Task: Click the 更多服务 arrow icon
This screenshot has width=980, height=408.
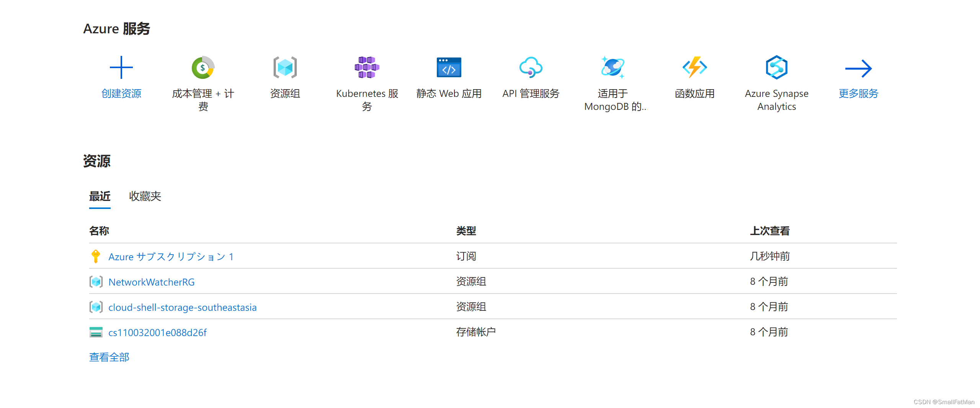Action: [858, 69]
